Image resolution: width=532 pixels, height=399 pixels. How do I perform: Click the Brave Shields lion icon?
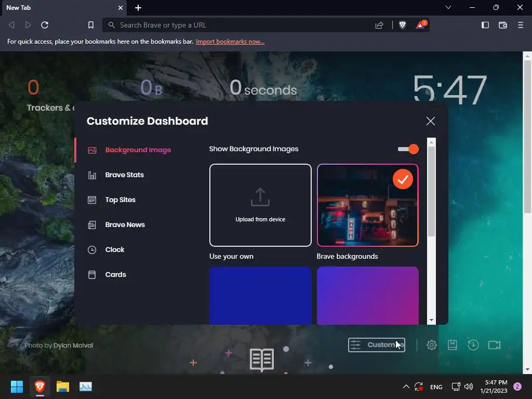[x=403, y=25]
